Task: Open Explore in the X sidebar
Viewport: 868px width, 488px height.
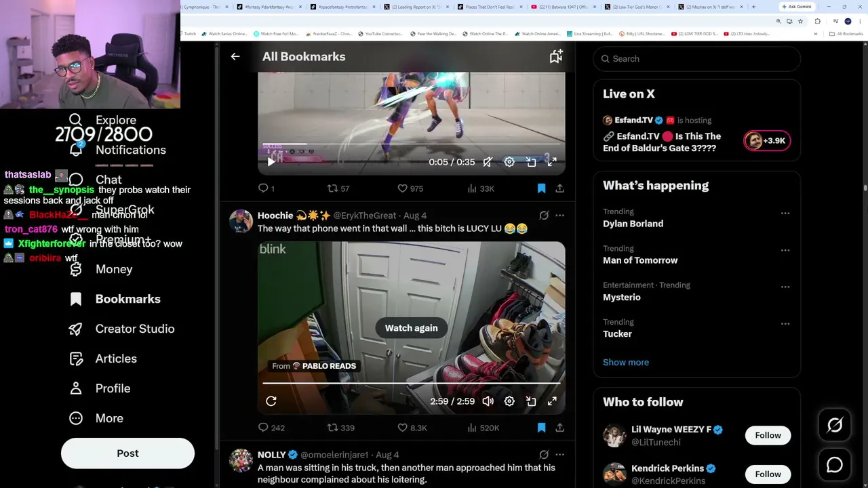Action: click(x=102, y=120)
